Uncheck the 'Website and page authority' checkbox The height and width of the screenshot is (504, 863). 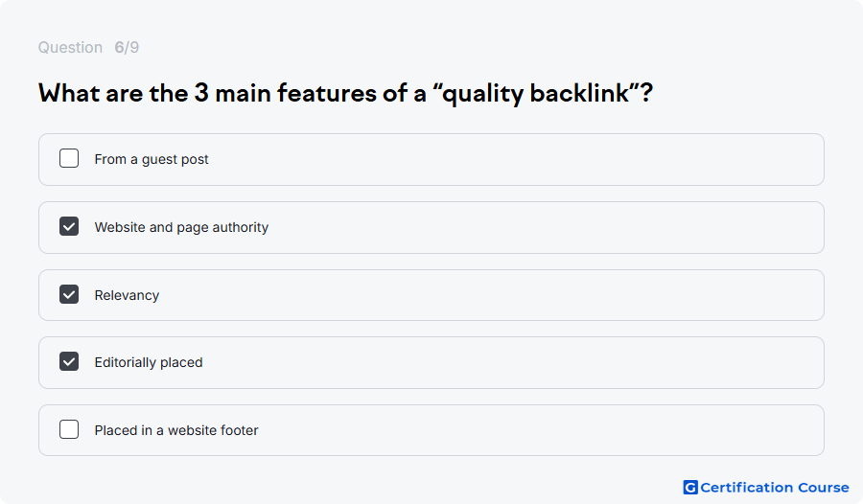pos(69,226)
